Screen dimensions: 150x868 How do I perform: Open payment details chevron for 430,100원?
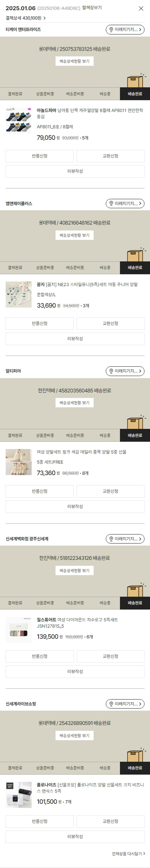click(44, 18)
